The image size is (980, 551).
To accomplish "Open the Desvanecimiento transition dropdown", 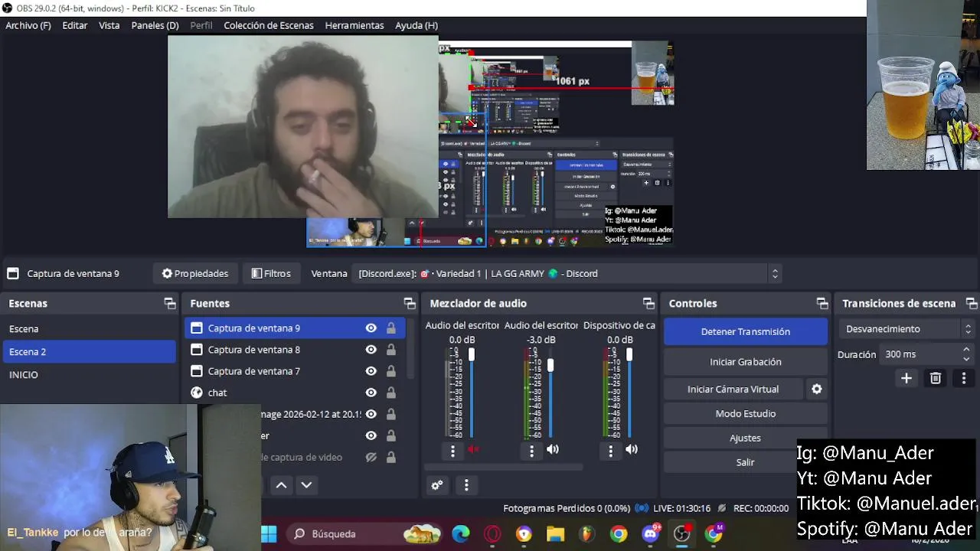I will 908,329.
